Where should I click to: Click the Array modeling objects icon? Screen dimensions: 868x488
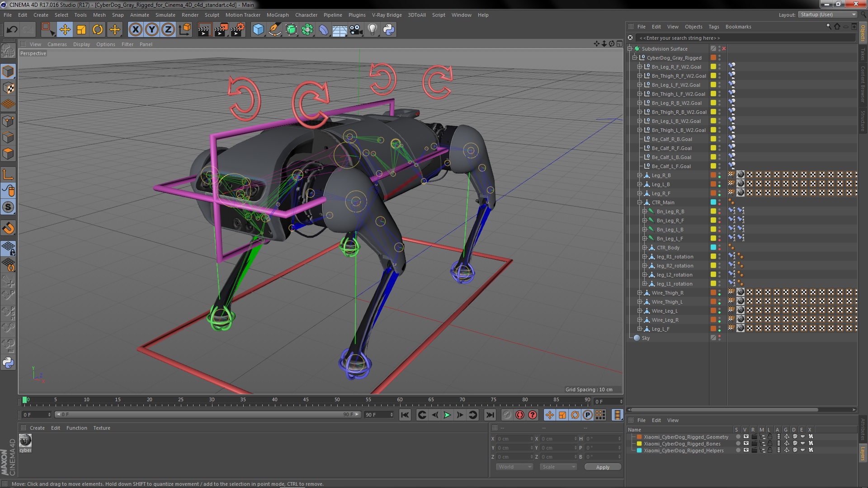coord(307,30)
